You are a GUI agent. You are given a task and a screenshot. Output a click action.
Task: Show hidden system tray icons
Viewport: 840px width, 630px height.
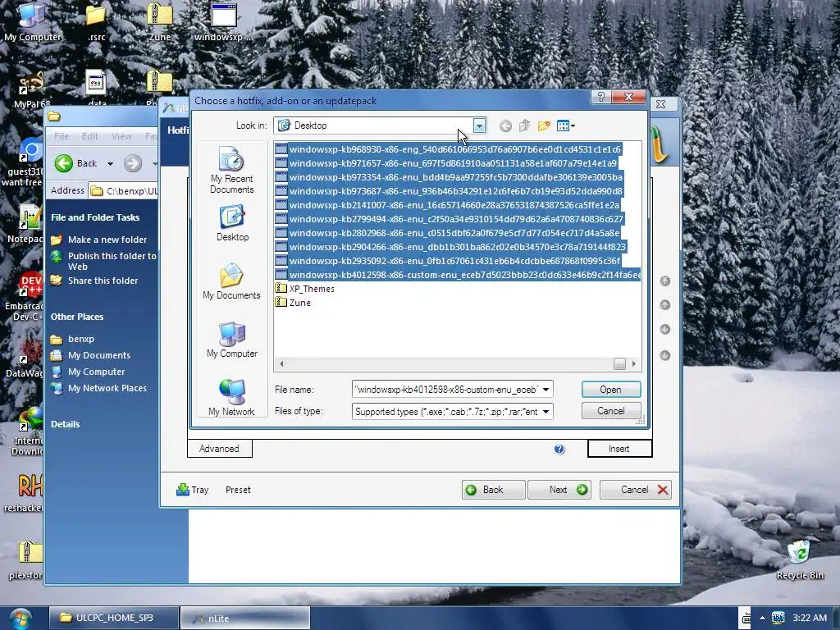762,618
